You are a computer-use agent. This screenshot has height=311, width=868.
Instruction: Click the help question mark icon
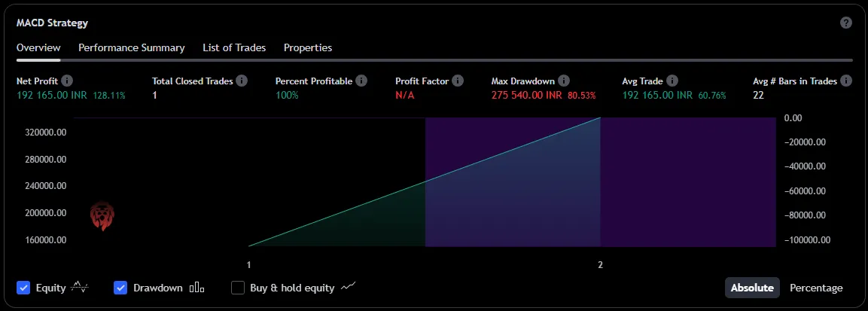coord(846,23)
